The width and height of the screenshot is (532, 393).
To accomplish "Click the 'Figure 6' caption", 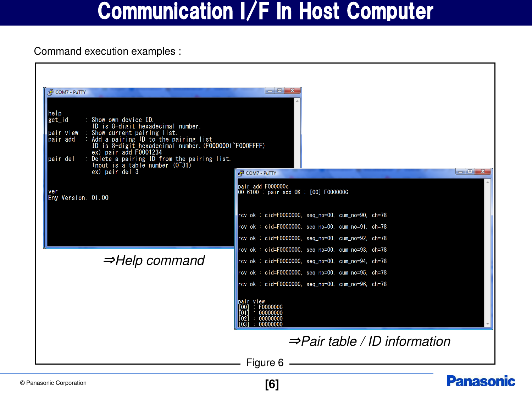I will tap(265, 362).
